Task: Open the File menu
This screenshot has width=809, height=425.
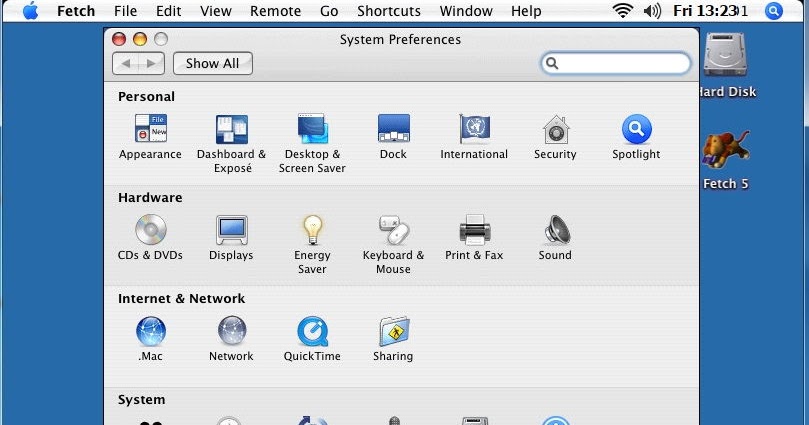Action: [125, 11]
